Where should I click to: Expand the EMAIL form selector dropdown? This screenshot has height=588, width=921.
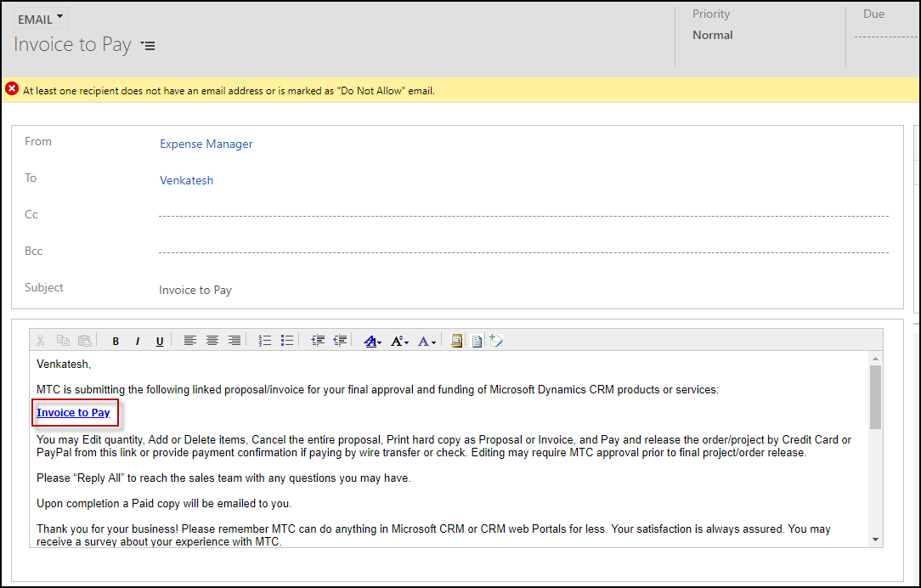click(x=42, y=20)
